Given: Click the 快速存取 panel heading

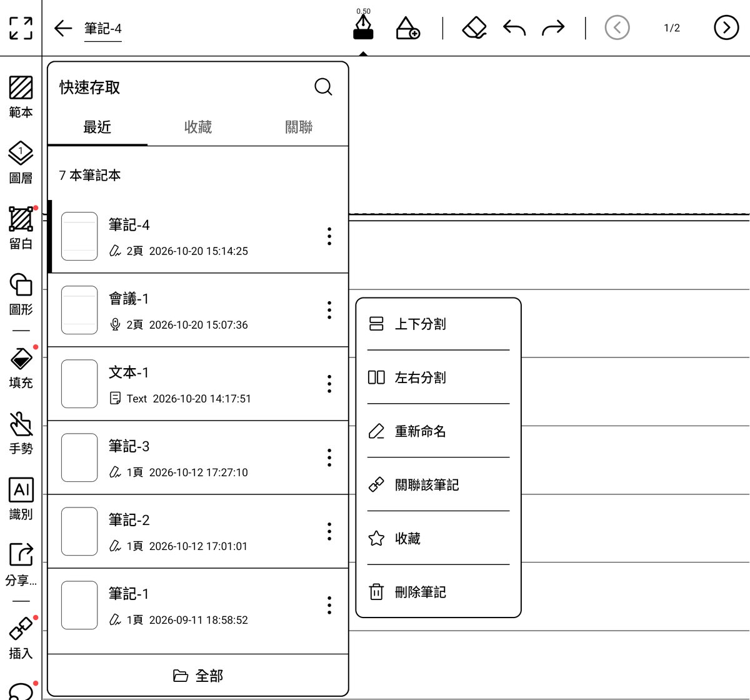Looking at the screenshot, I should [x=90, y=87].
